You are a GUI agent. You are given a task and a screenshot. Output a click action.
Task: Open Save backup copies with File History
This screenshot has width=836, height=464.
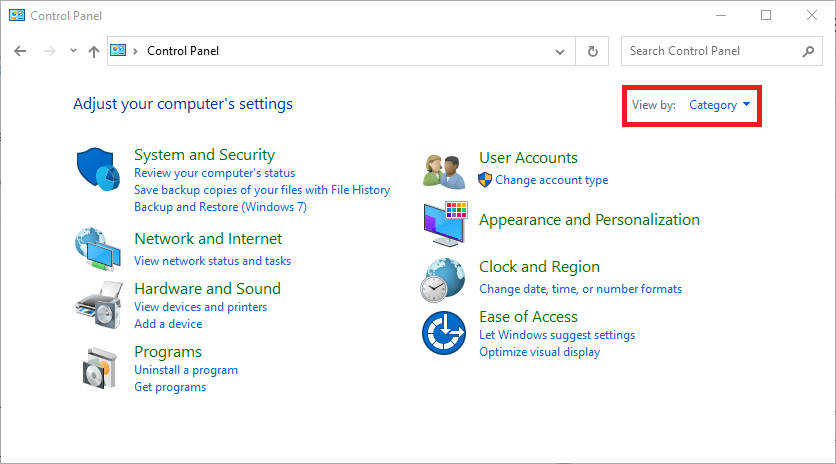(262, 190)
